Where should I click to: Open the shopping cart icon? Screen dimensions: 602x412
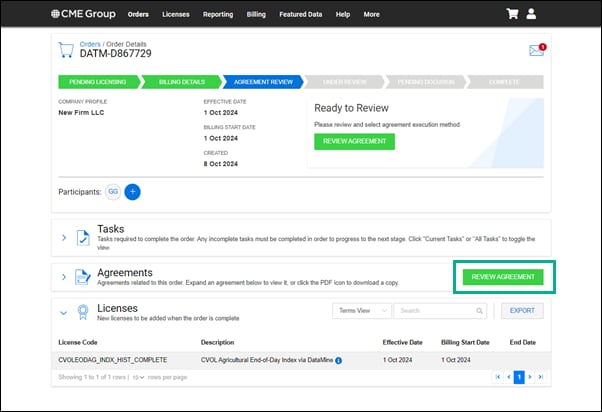click(x=513, y=14)
